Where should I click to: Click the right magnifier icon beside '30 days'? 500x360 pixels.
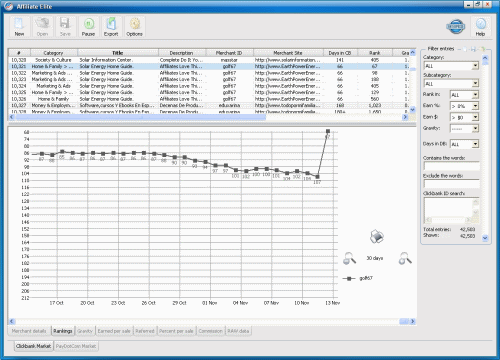click(x=405, y=258)
